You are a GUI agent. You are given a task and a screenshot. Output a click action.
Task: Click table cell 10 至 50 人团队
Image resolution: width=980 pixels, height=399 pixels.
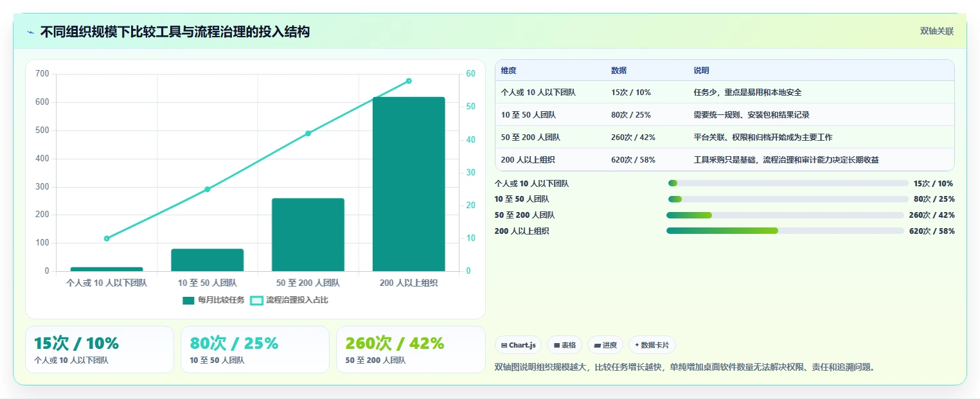click(528, 115)
